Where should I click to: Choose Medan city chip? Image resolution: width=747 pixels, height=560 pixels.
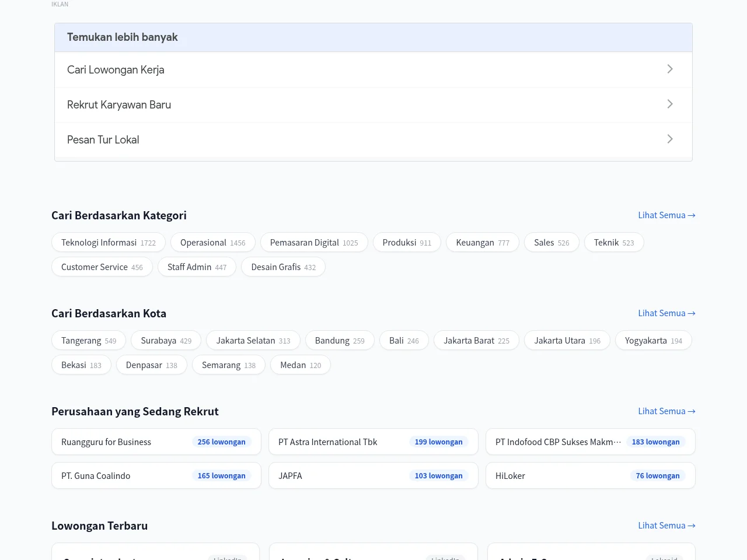coord(301,365)
